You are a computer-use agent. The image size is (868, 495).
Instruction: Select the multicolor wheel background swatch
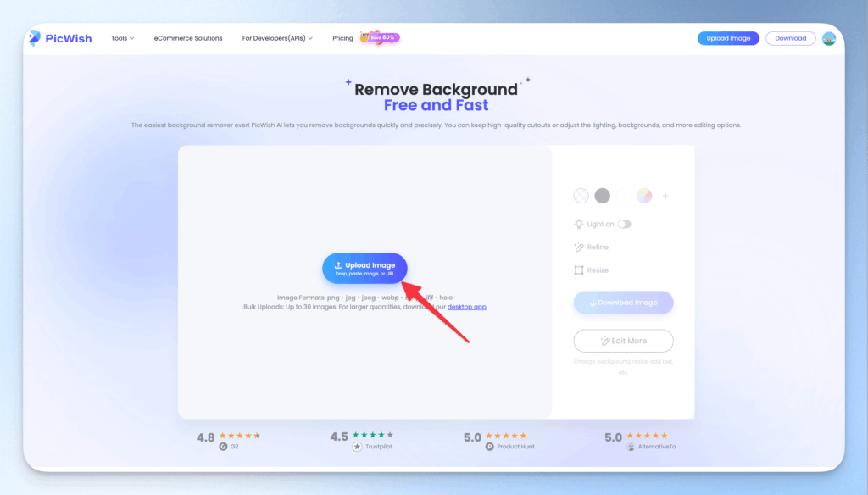(x=644, y=196)
